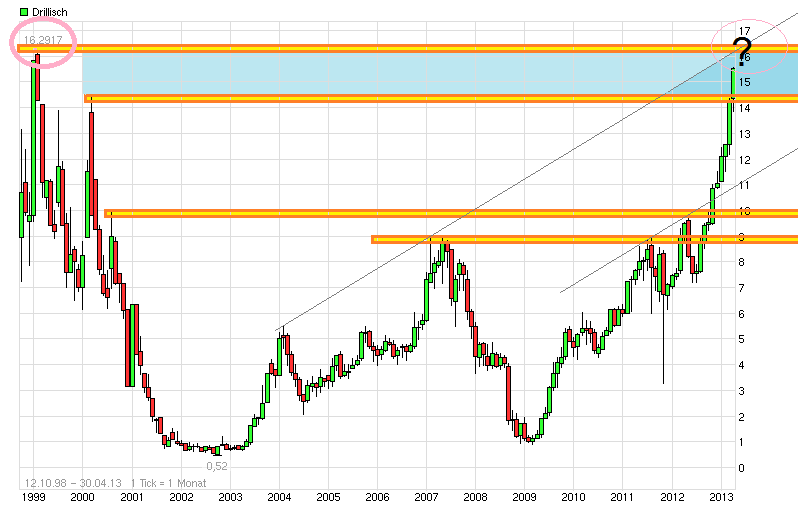Select the Drillisch legend label
The width and height of the screenshot is (798, 526).
coord(49,12)
